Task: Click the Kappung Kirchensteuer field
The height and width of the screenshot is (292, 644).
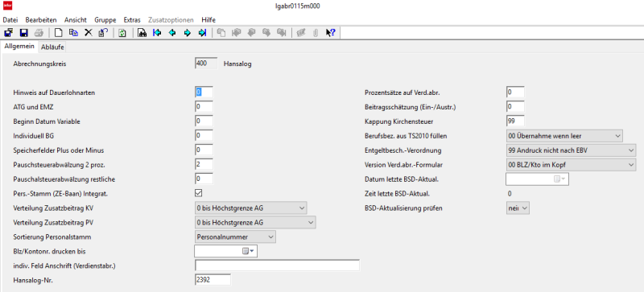Action: click(515, 121)
